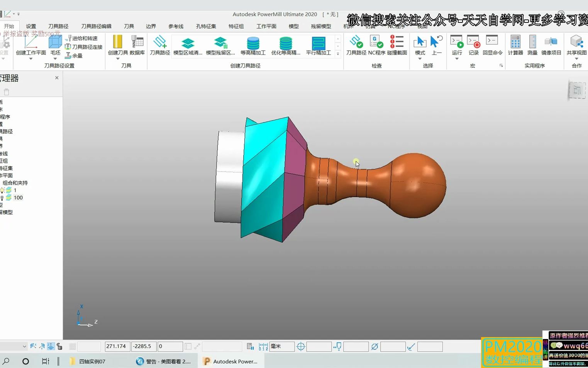Toggle light bulb visibility for level 100

(x=2, y=198)
